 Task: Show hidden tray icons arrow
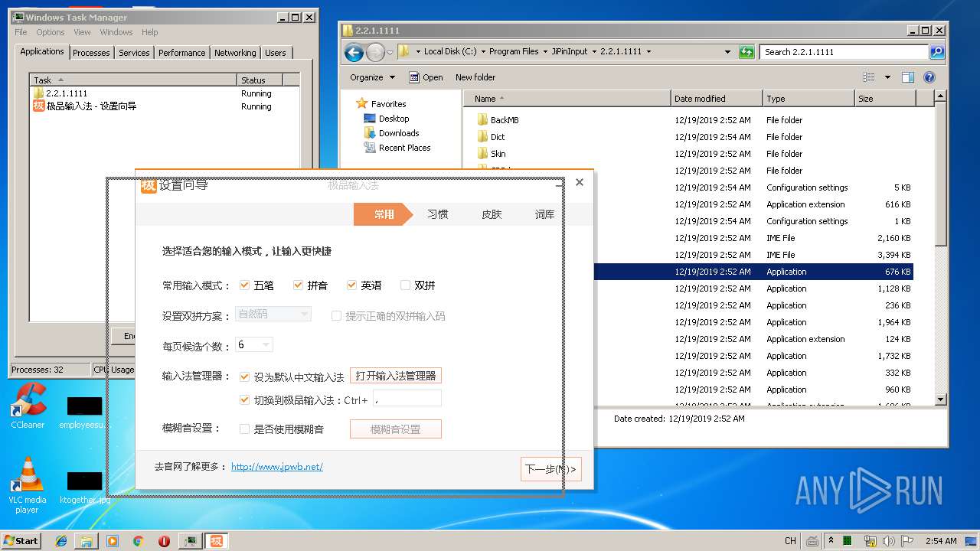(x=830, y=541)
